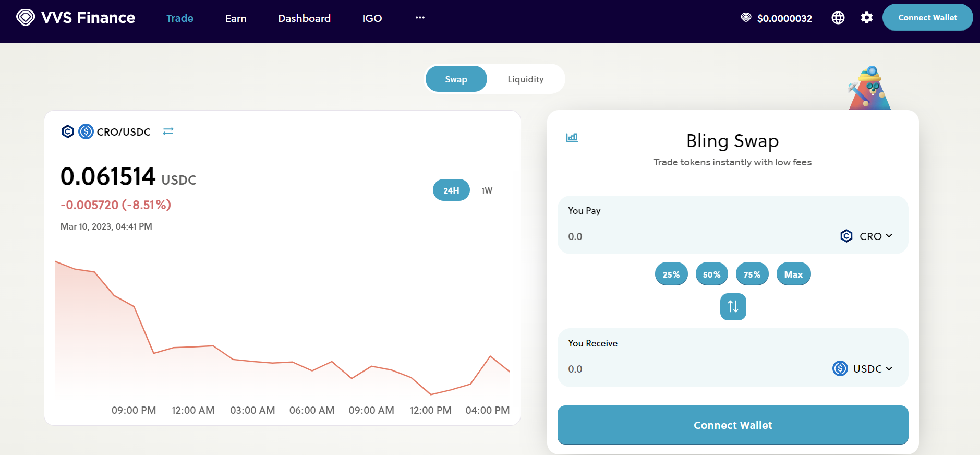Click the 50% amount button
Screen dimensions: 980x455
[711, 274]
